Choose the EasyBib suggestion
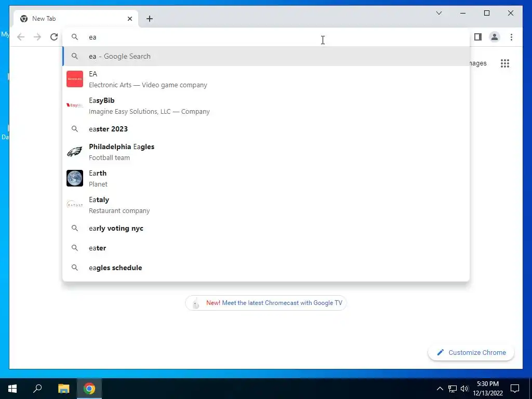532x399 pixels. click(x=266, y=105)
